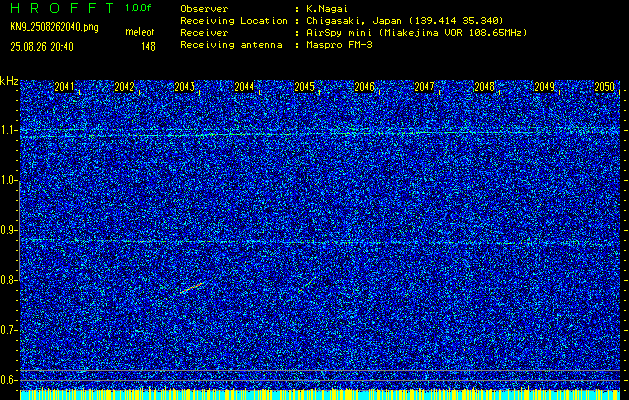Click the count value 148
The height and width of the screenshot is (400, 629).
tap(148, 47)
